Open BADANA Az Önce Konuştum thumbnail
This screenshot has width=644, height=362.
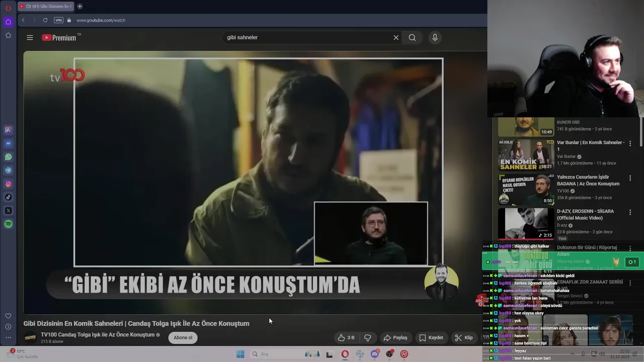pyautogui.click(x=526, y=190)
